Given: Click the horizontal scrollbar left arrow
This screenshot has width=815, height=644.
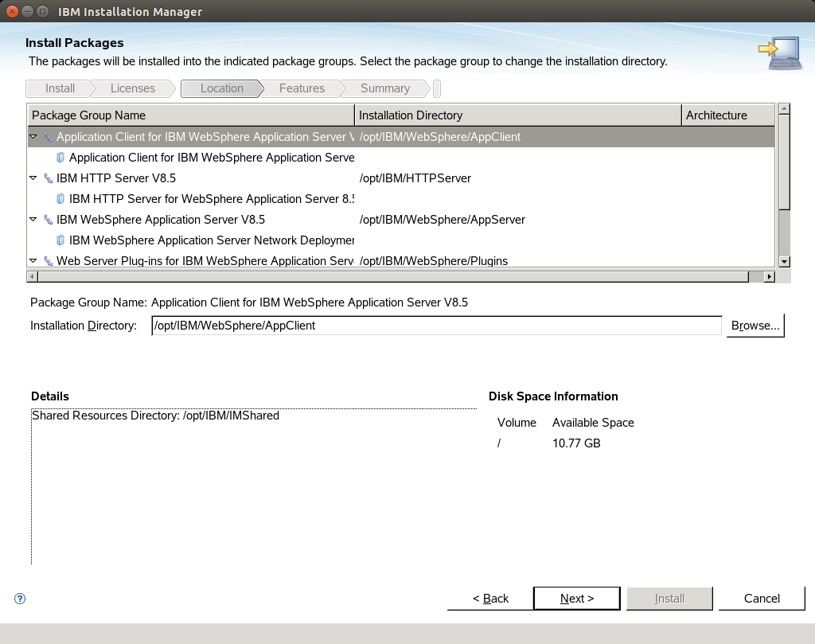Looking at the screenshot, I should [x=32, y=276].
